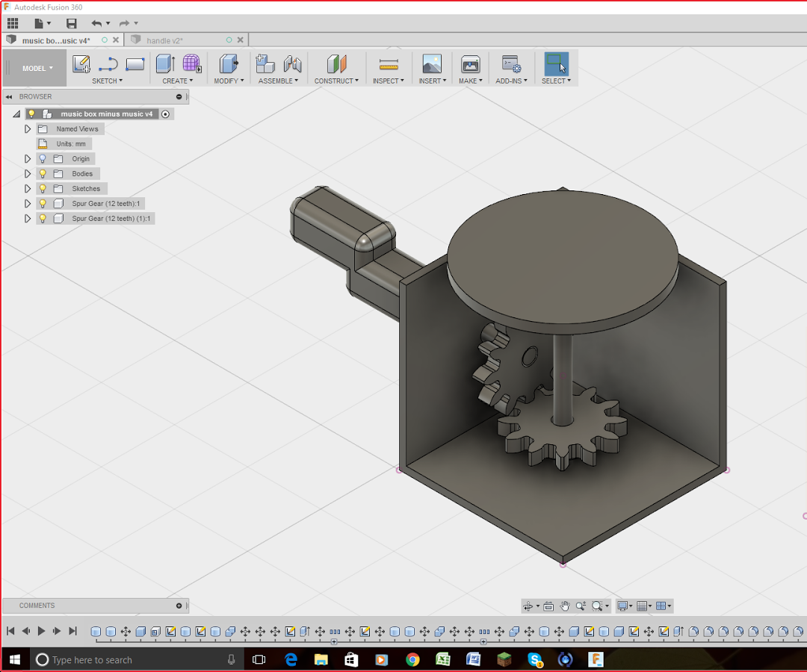Show the Origin folder via its lightbulb
This screenshot has width=807, height=672.
pos(43,159)
